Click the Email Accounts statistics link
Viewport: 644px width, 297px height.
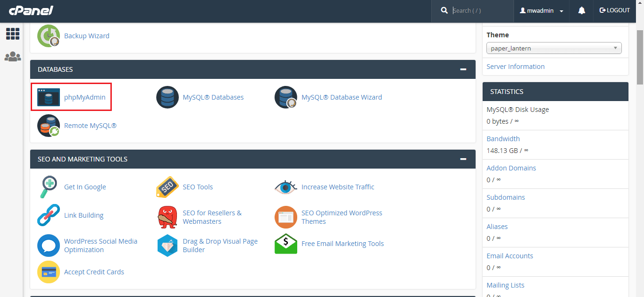[510, 256]
